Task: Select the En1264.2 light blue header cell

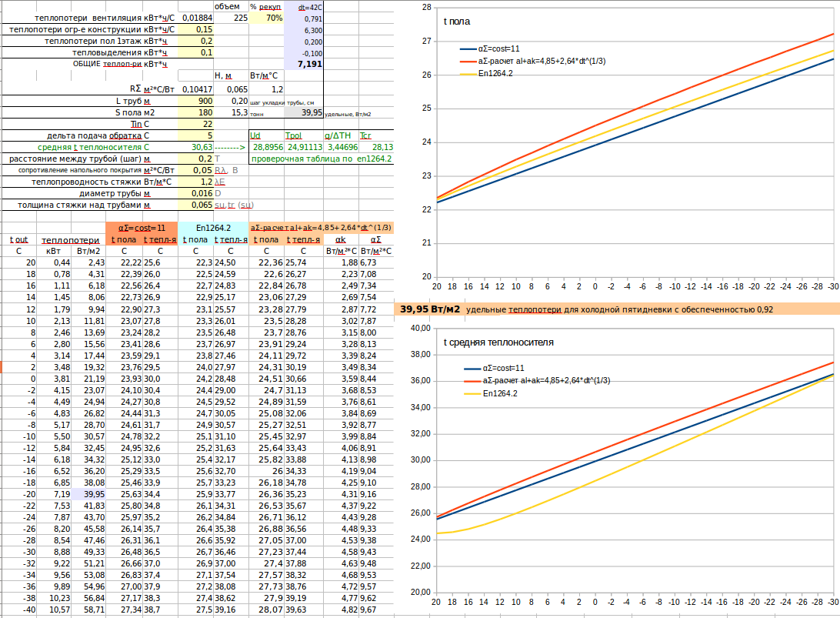Action: tap(213, 228)
